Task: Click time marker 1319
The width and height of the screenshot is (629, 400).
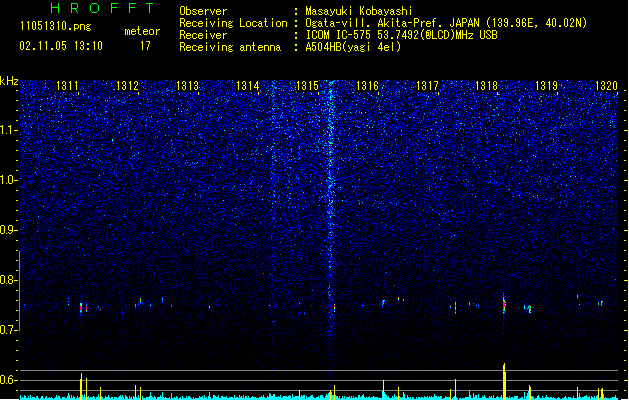Action: pyautogui.click(x=546, y=86)
